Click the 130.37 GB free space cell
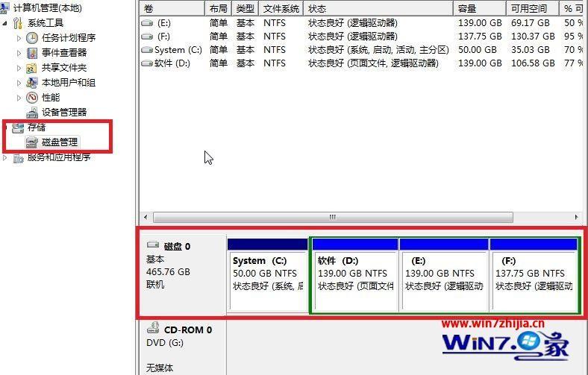The width and height of the screenshot is (588, 375). pos(533,37)
